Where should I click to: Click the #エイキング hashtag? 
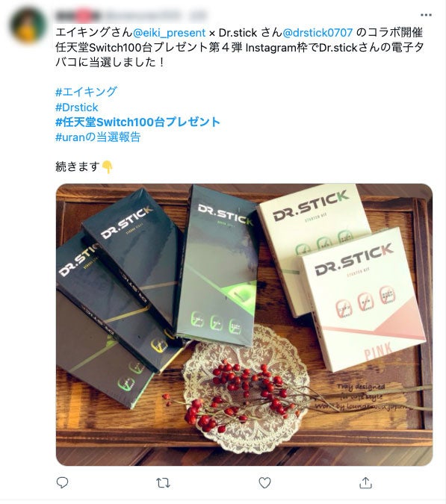[86, 92]
